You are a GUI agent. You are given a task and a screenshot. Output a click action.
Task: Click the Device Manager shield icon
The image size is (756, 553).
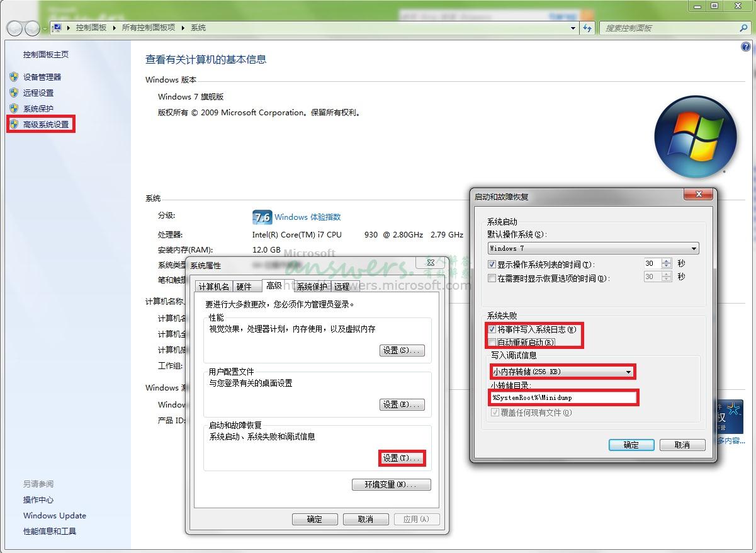[x=14, y=77]
